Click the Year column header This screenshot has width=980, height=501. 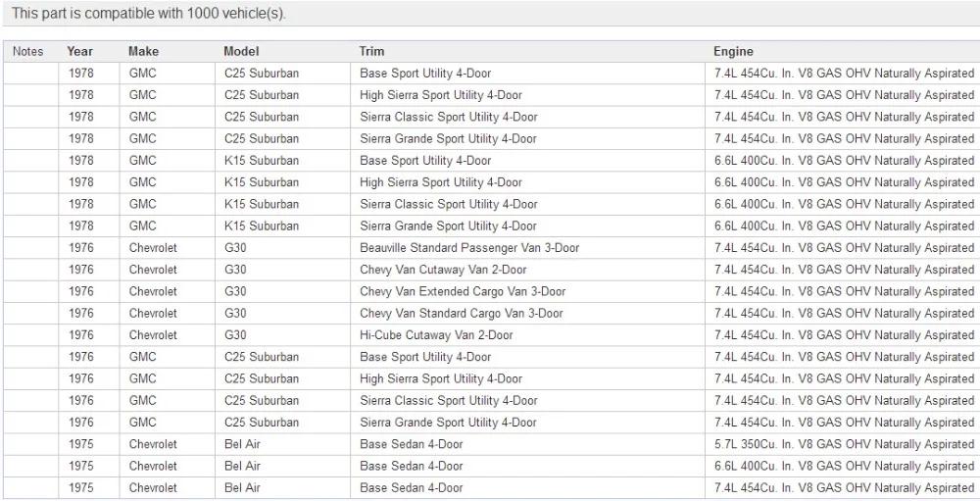(80, 51)
